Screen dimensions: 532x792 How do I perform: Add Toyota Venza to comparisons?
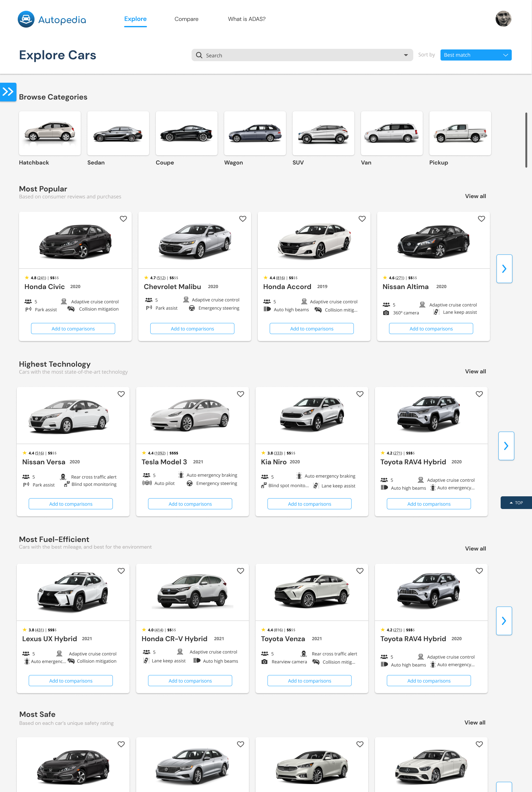(309, 681)
